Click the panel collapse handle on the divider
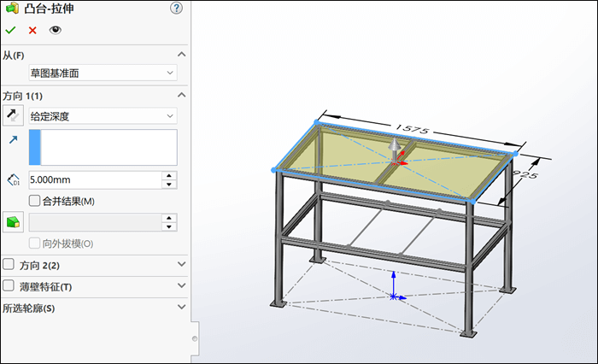Viewport: 598px width, 364px height. pos(195,339)
